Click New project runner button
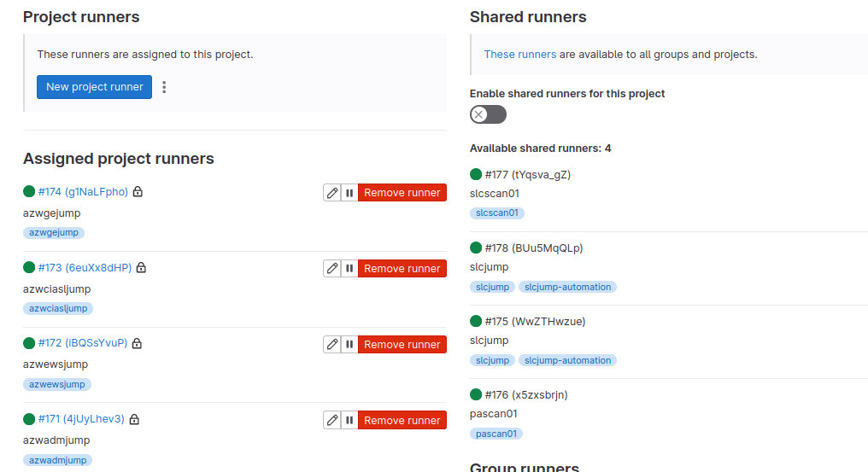Screen dimensions: 868x472 (x=94, y=87)
